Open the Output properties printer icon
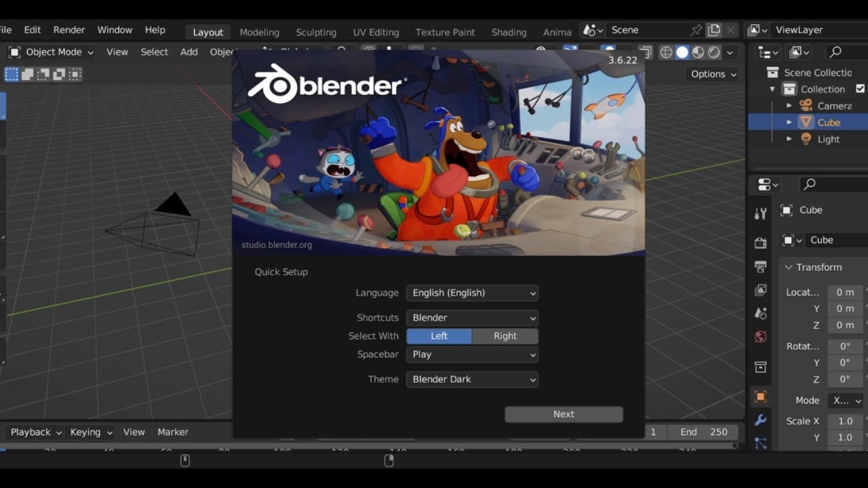Screen dimensions: 868x488 760,266
